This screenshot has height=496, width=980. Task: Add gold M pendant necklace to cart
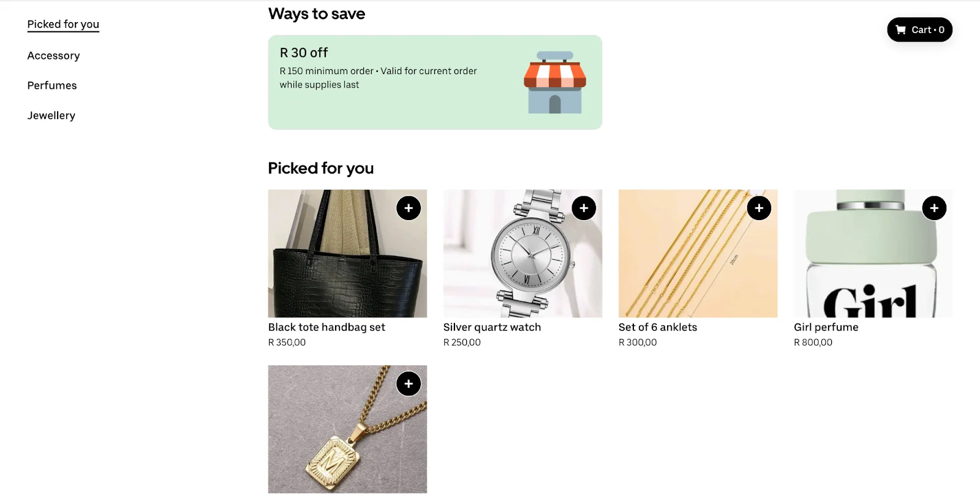409,384
